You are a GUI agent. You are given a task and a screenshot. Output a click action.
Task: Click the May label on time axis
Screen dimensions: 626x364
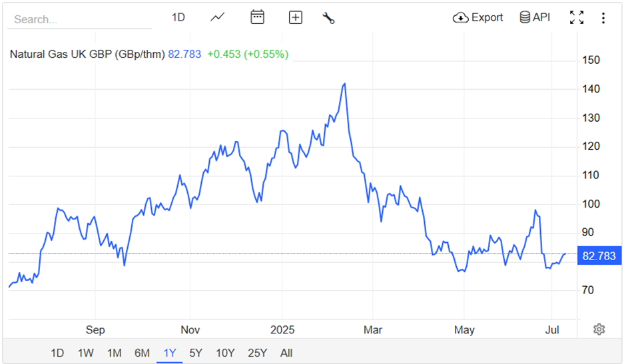pyautogui.click(x=464, y=330)
